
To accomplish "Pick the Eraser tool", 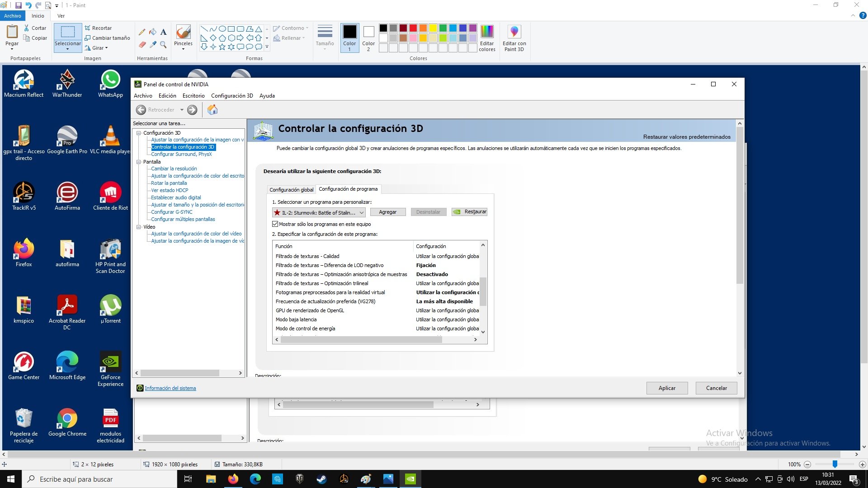I will pyautogui.click(x=142, y=45).
